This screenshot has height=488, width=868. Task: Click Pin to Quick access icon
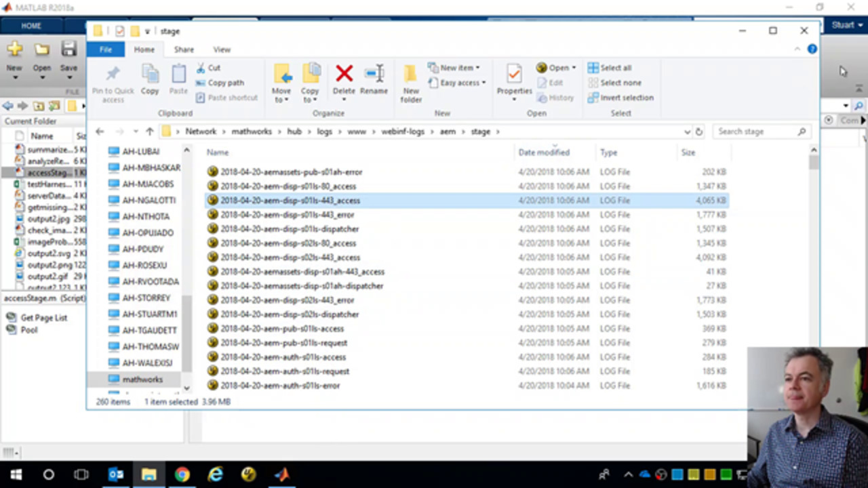[113, 75]
